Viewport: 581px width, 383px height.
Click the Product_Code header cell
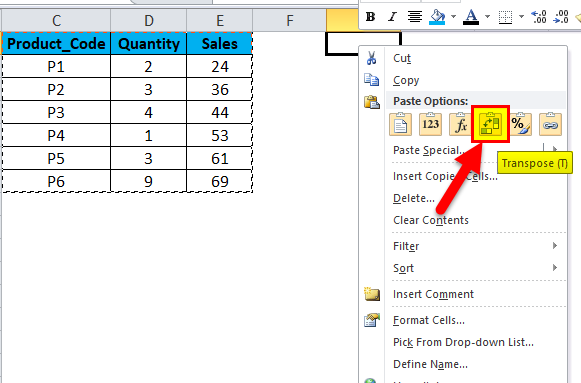[x=56, y=44]
